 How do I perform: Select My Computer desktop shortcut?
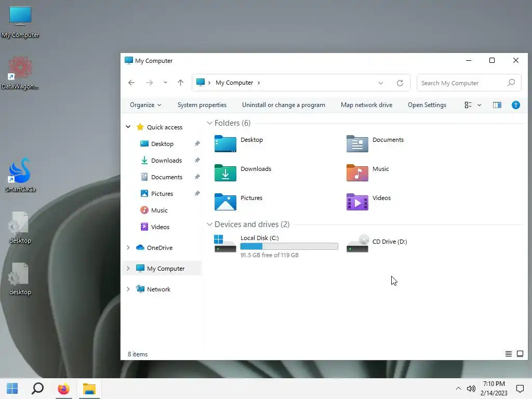pos(20,22)
